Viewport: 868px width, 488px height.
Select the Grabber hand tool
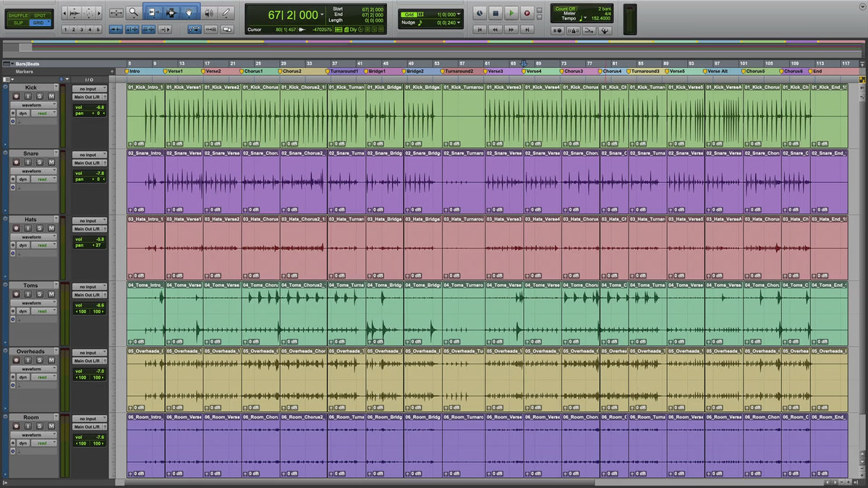pos(189,12)
